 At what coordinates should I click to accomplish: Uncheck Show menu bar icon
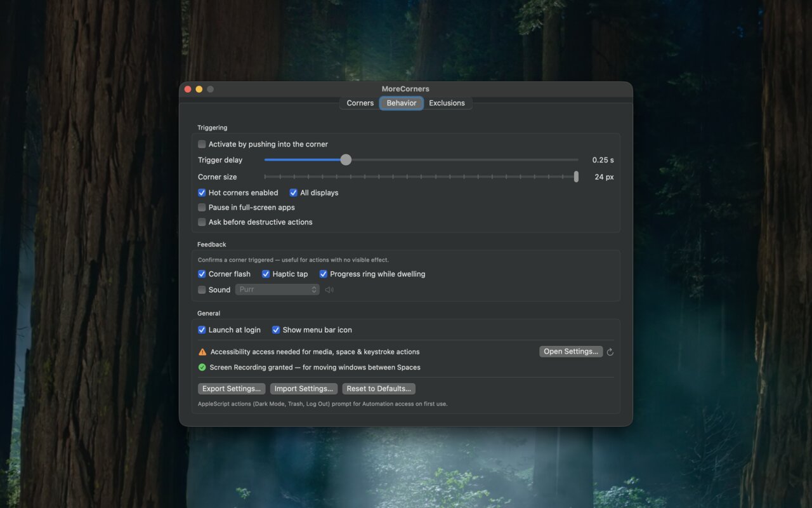pyautogui.click(x=276, y=330)
